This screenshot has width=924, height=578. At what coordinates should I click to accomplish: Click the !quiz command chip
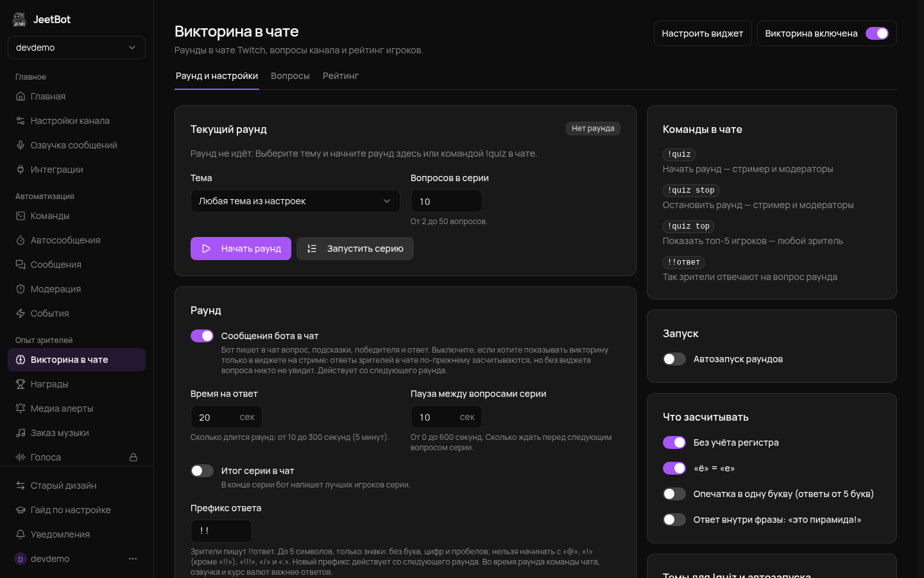tap(679, 154)
